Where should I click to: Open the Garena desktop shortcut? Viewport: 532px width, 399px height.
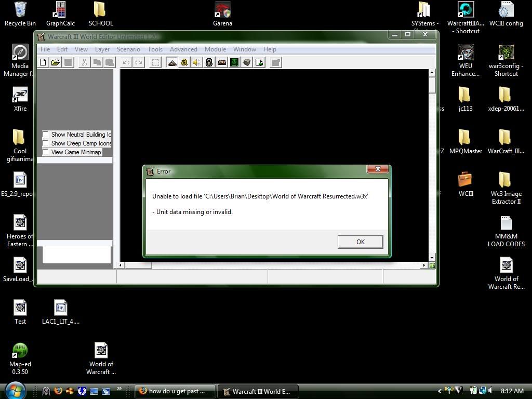tap(222, 14)
